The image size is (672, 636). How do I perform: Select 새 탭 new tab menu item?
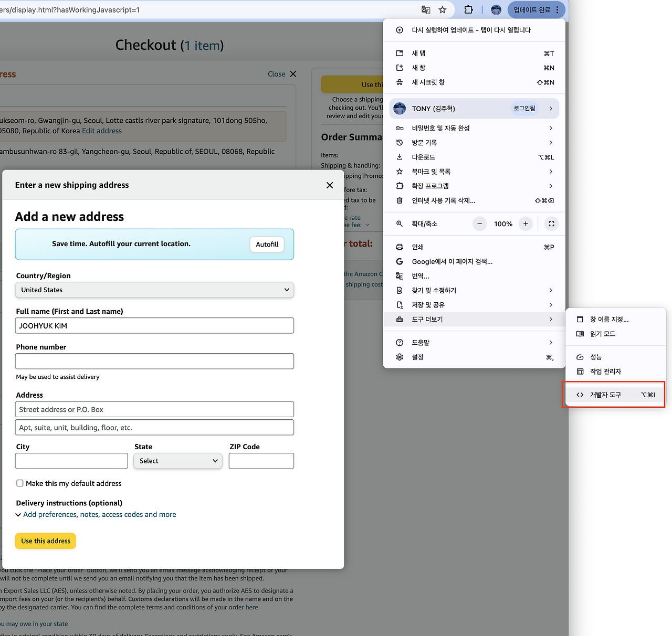click(x=474, y=54)
